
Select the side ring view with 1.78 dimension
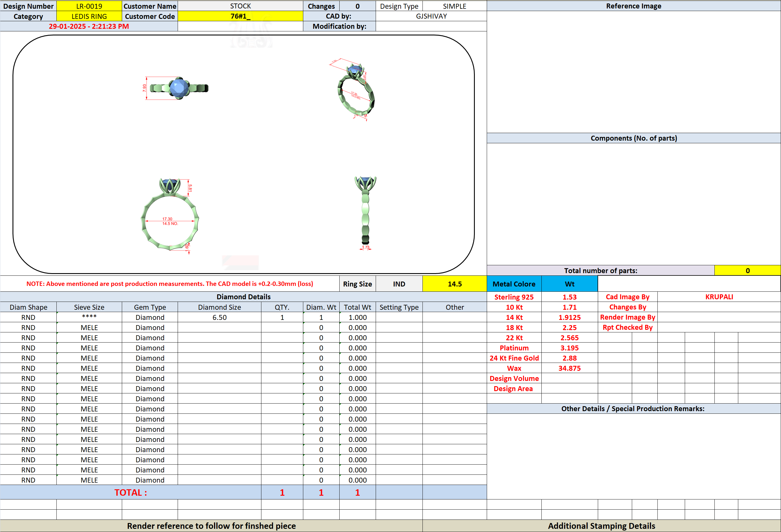(x=365, y=213)
